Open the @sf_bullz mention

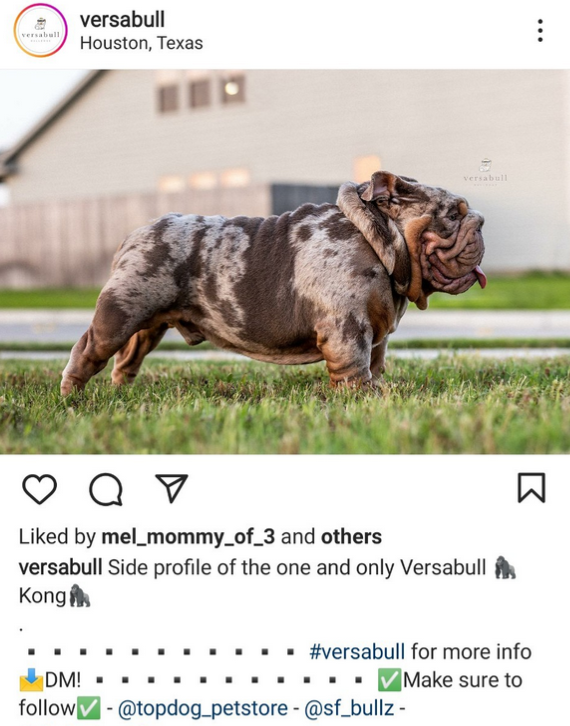349,708
